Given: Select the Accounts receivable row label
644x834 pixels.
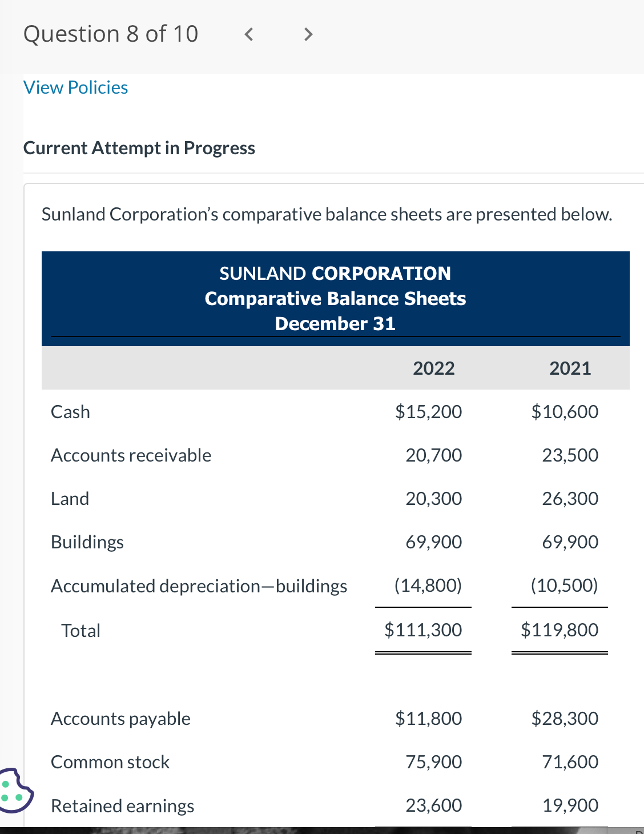Looking at the screenshot, I should 131,455.
